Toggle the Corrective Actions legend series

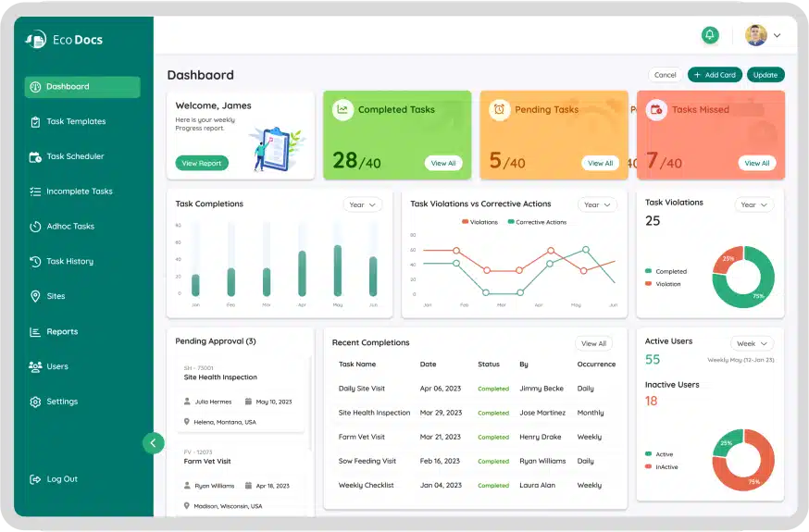(536, 222)
